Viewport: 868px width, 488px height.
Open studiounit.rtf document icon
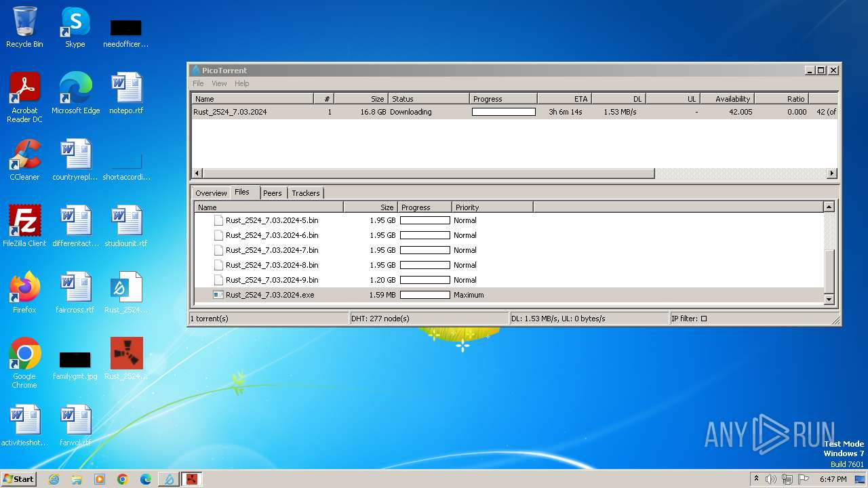coord(126,226)
